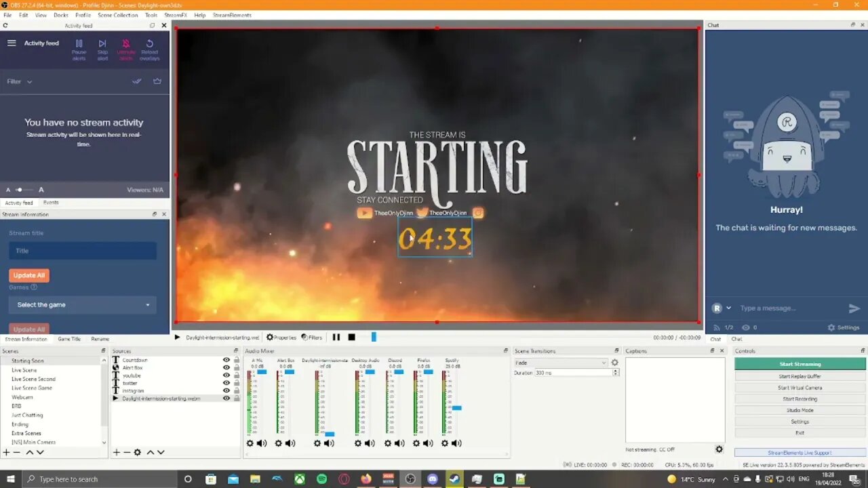Remove the selected scene with minus icon
Viewport: 868px width, 488px height.
(17, 452)
